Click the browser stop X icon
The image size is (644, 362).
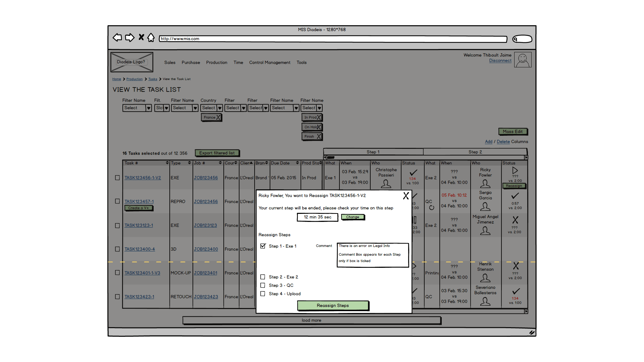pos(141,37)
